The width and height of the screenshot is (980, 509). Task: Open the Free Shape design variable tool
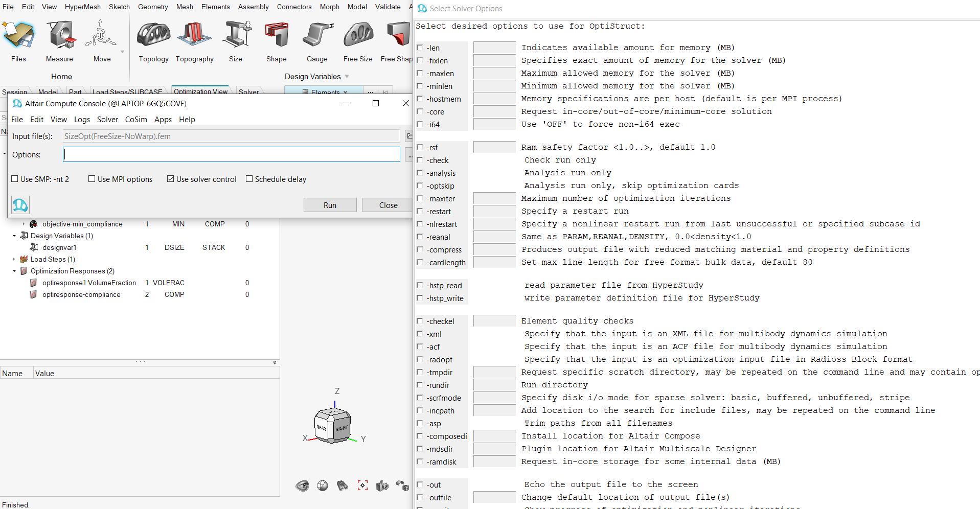(397, 41)
